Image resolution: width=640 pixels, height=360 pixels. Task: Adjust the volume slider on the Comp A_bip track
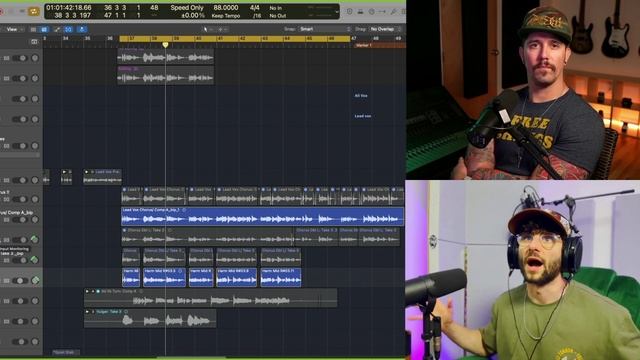pyautogui.click(x=19, y=220)
